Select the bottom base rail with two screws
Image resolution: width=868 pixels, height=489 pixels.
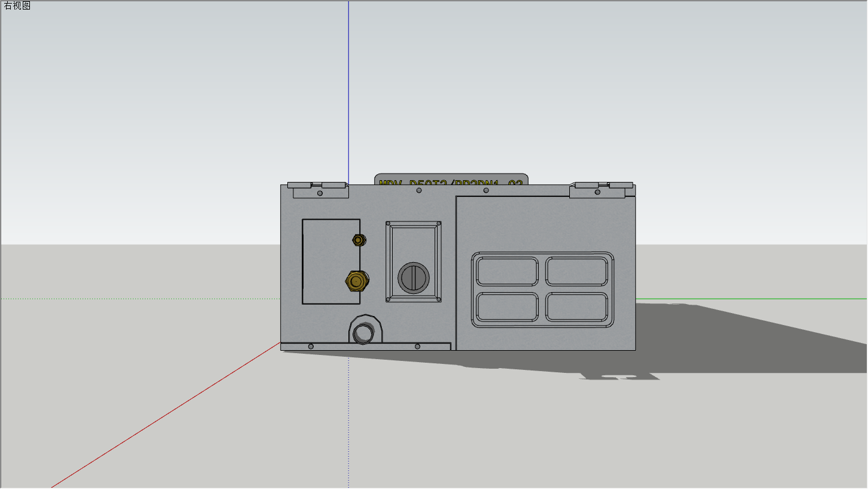point(365,347)
